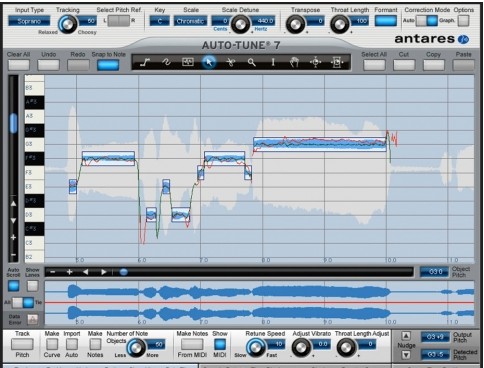Image resolution: width=484 pixels, height=368 pixels.
Task: Click the Retune Speed knob
Action: pos(256,347)
